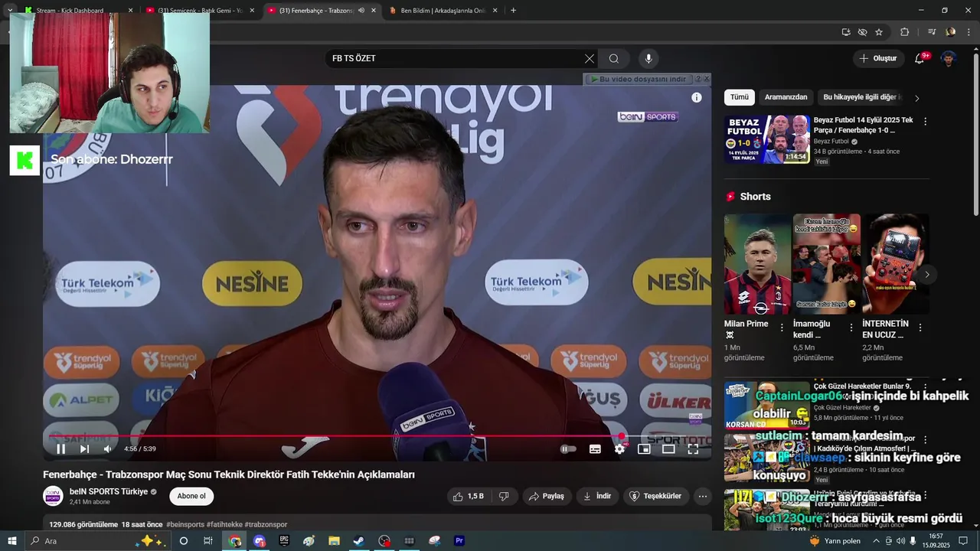
Task: Open options for the Beyaz Futbol video
Action: [925, 122]
